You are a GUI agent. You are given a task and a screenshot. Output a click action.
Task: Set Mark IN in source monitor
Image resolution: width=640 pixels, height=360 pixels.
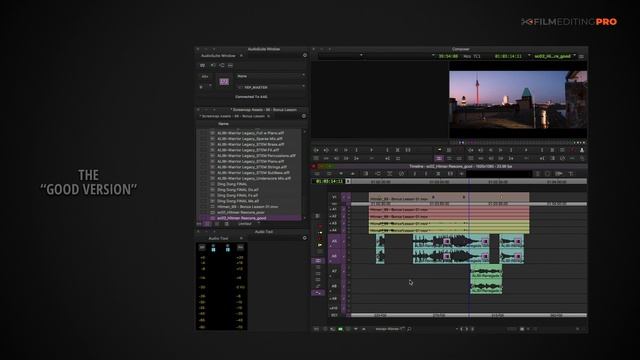coord(356,150)
